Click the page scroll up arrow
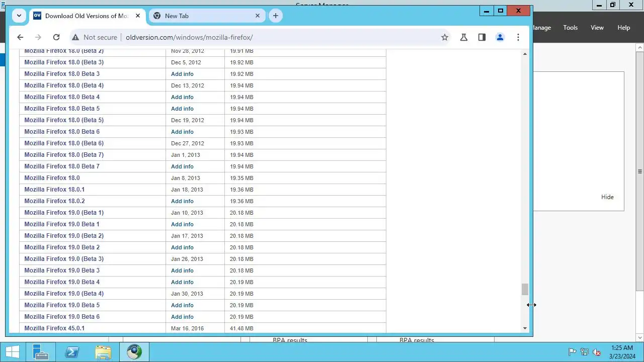This screenshot has height=362, width=644. click(525, 54)
